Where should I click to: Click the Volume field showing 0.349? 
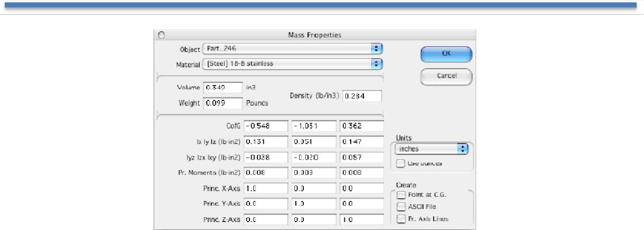coord(223,88)
